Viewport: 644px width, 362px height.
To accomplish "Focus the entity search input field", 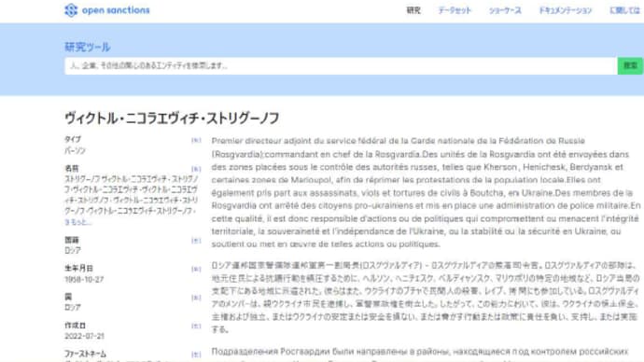I will (x=341, y=65).
